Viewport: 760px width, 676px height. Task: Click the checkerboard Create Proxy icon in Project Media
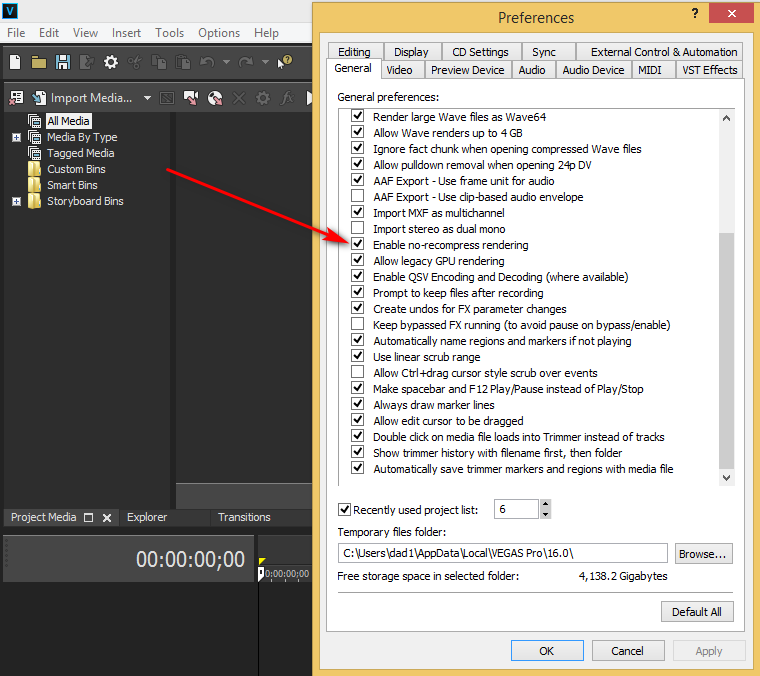click(x=167, y=98)
